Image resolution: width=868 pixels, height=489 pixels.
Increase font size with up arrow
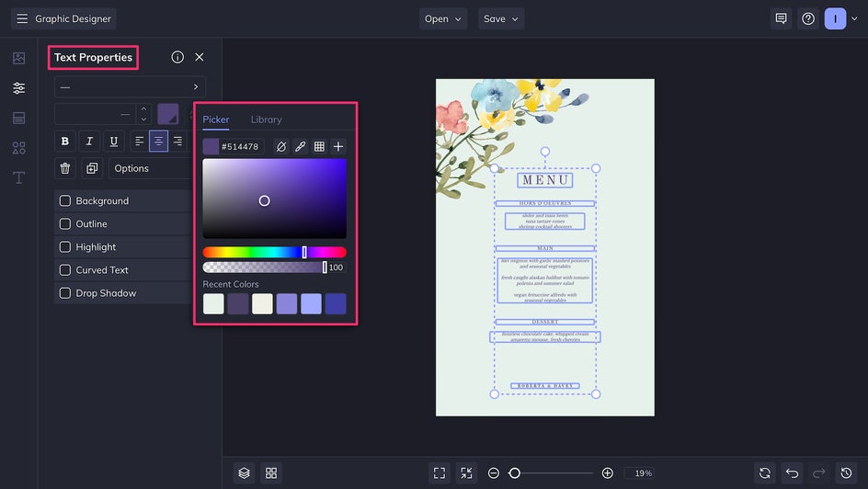(144, 109)
